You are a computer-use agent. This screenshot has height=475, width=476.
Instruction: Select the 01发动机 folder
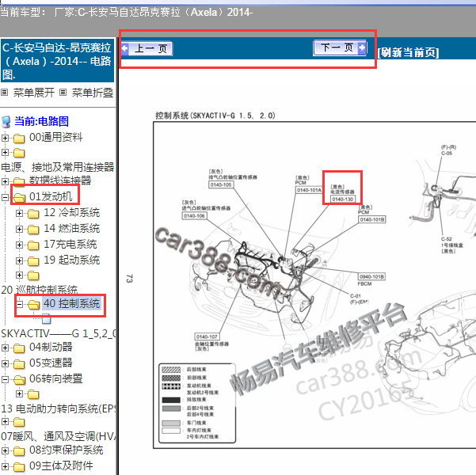coord(51,196)
